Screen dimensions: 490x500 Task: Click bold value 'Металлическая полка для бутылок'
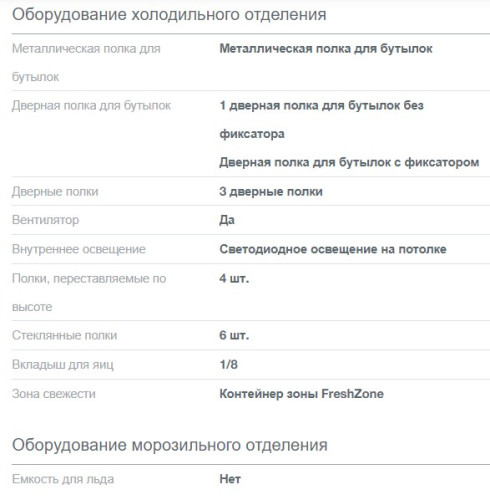pyautogui.click(x=326, y=49)
